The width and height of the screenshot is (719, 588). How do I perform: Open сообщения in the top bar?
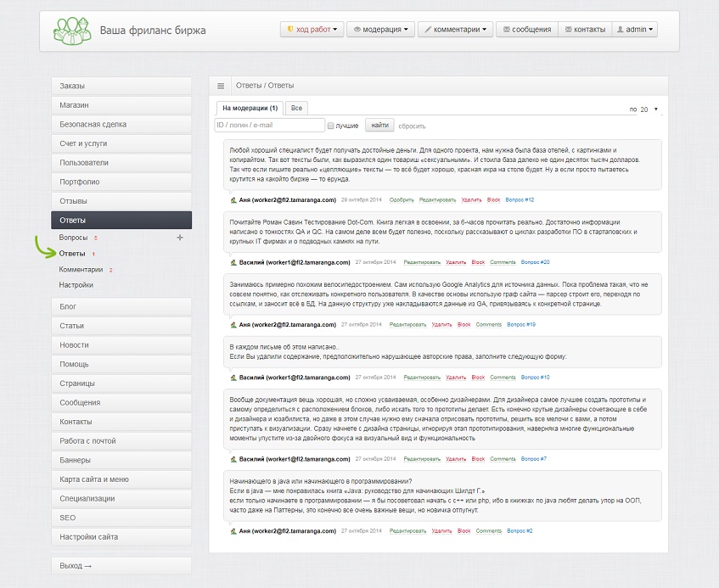pos(527,30)
